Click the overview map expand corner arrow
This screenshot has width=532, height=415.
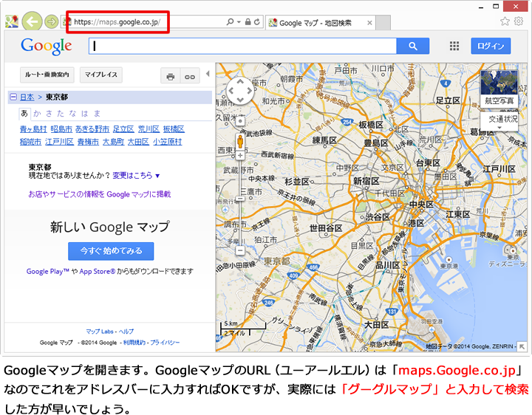coord(522,346)
